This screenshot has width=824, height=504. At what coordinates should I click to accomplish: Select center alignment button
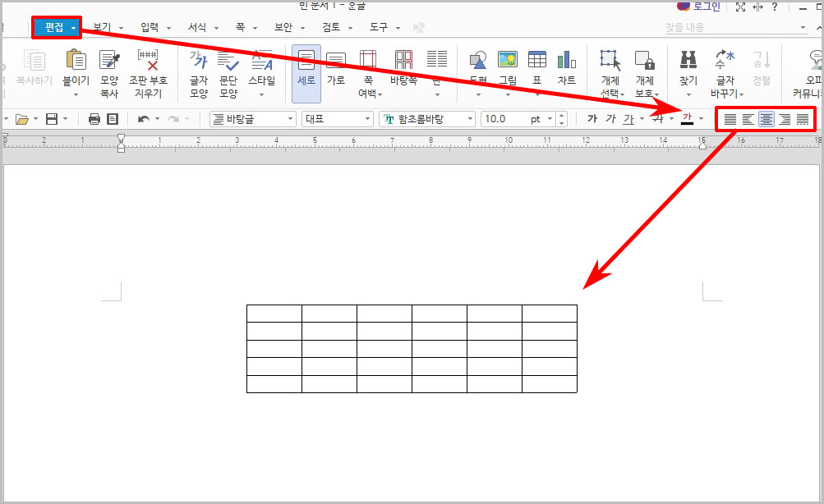766,119
